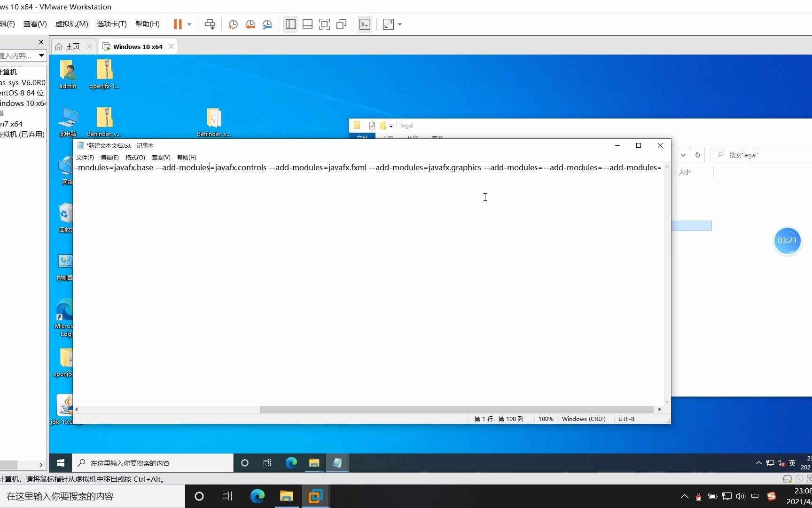
Task: Click the stretch guest display icon
Action: coord(388,24)
